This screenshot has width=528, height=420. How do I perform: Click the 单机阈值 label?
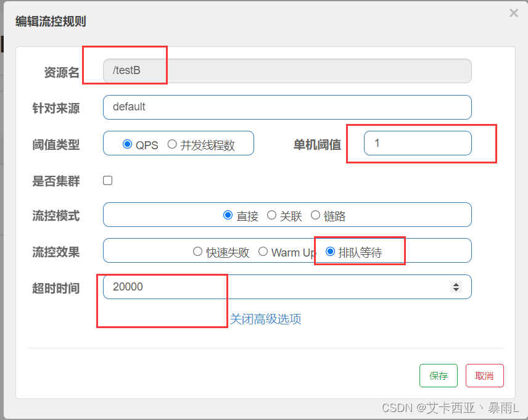click(x=317, y=145)
